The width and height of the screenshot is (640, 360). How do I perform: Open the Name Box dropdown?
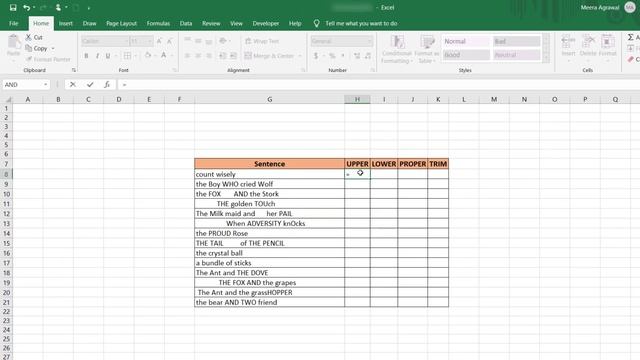tap(46, 84)
